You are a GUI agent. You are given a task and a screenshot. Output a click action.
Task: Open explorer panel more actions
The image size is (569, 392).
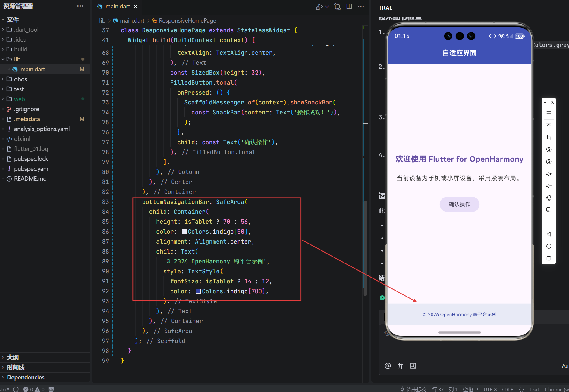pos(80,6)
